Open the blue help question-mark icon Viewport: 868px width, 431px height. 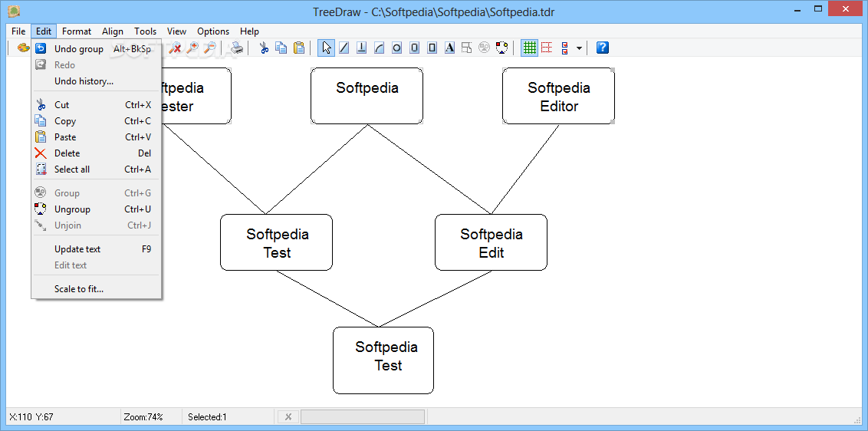point(602,48)
